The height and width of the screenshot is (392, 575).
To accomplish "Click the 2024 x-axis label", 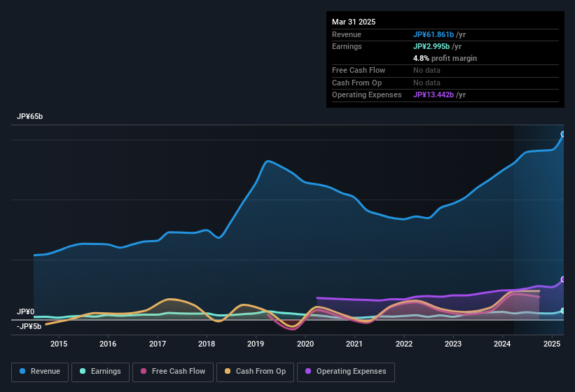I will (502, 344).
